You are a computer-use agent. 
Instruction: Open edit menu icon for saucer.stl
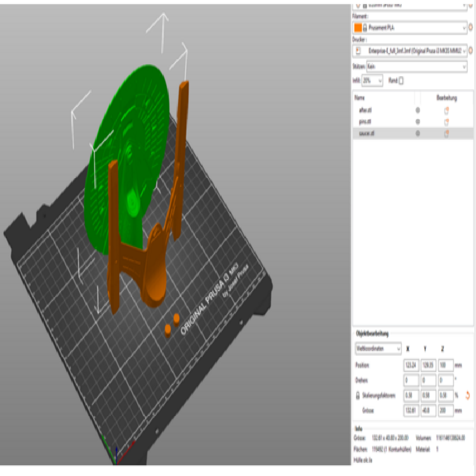[447, 133]
